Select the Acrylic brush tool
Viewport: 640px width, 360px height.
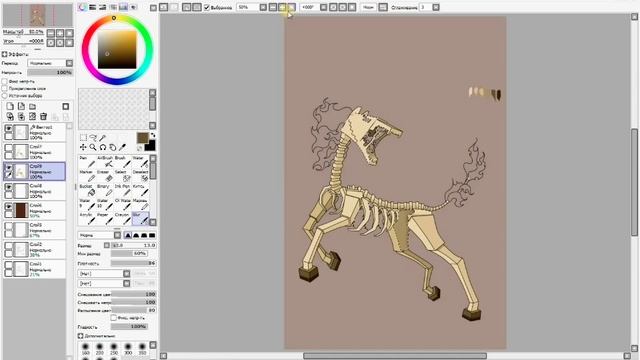[x=87, y=219]
